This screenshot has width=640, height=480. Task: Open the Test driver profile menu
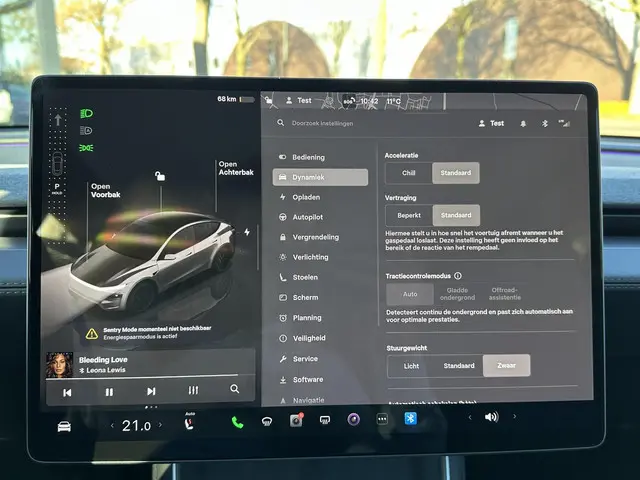pyautogui.click(x=490, y=123)
